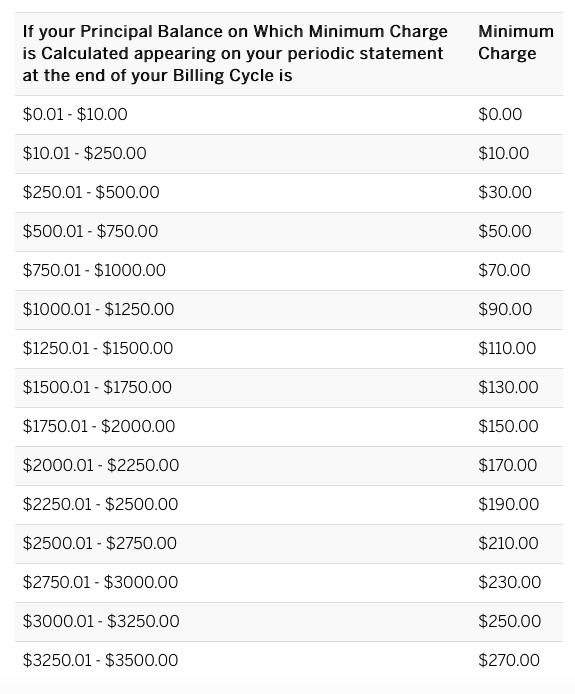The height and width of the screenshot is (694, 575).
Task: Select the $2500.01 - $2750.00 balance range
Action: tap(100, 543)
